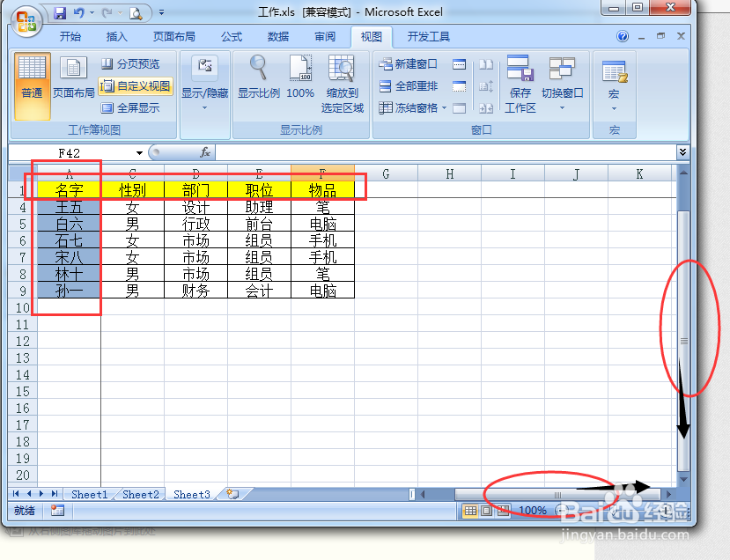Viewport: 730px width, 560px height.
Task: Select the cell containing 物品
Action: tap(322, 190)
